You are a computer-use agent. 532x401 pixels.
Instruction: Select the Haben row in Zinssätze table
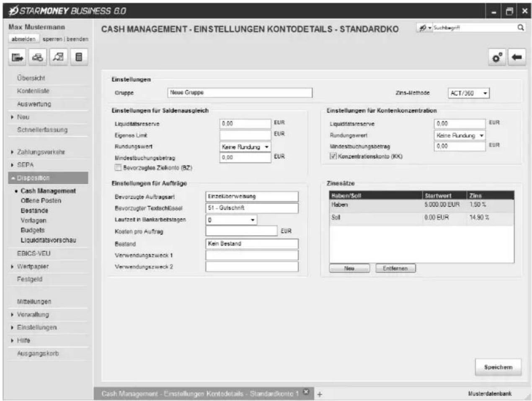click(x=422, y=205)
